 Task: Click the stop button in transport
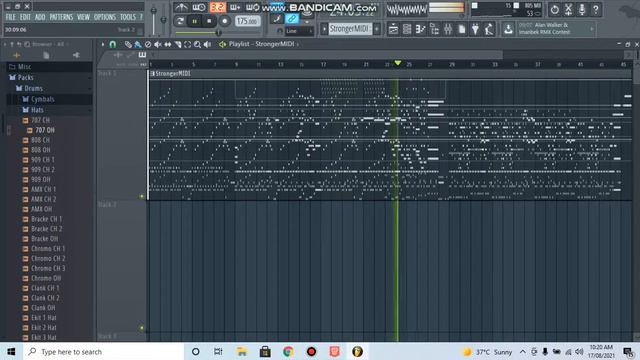click(x=209, y=21)
